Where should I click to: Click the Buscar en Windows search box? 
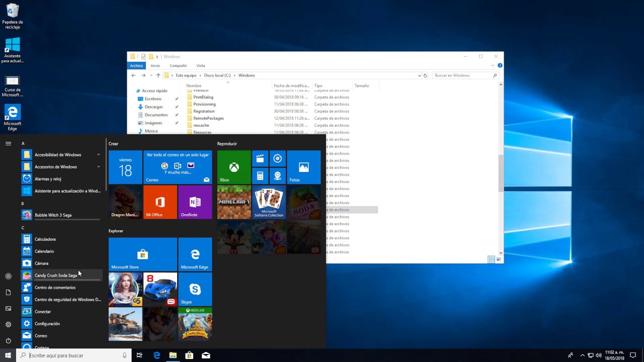click(465, 75)
